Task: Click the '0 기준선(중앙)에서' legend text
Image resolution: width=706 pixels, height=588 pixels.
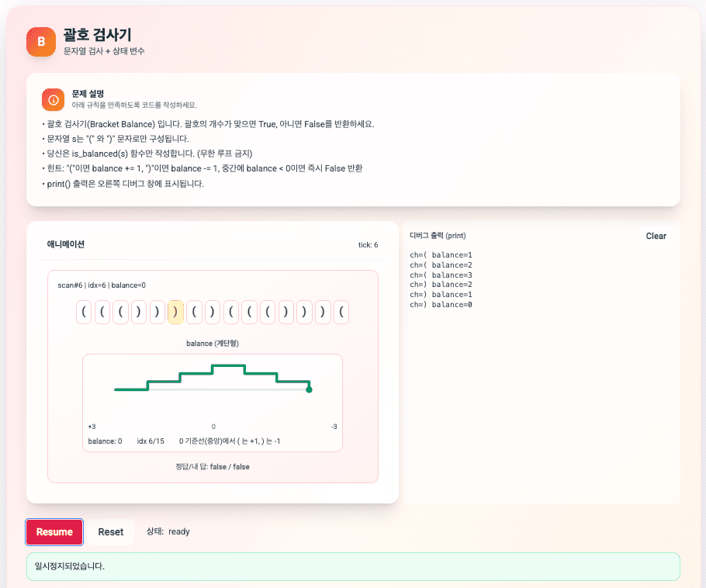Action: 230,441
